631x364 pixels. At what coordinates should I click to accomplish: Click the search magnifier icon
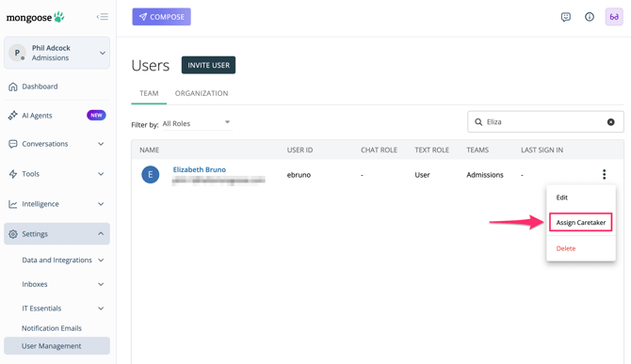(x=478, y=121)
